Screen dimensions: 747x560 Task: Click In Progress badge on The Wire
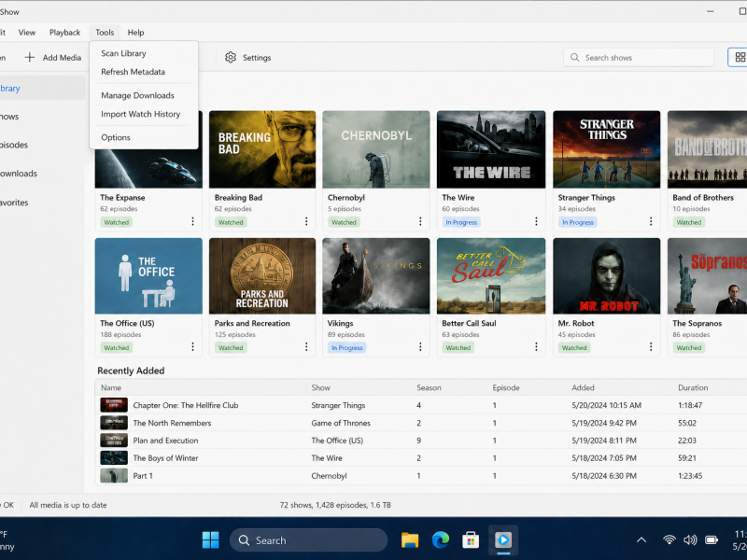coord(461,222)
